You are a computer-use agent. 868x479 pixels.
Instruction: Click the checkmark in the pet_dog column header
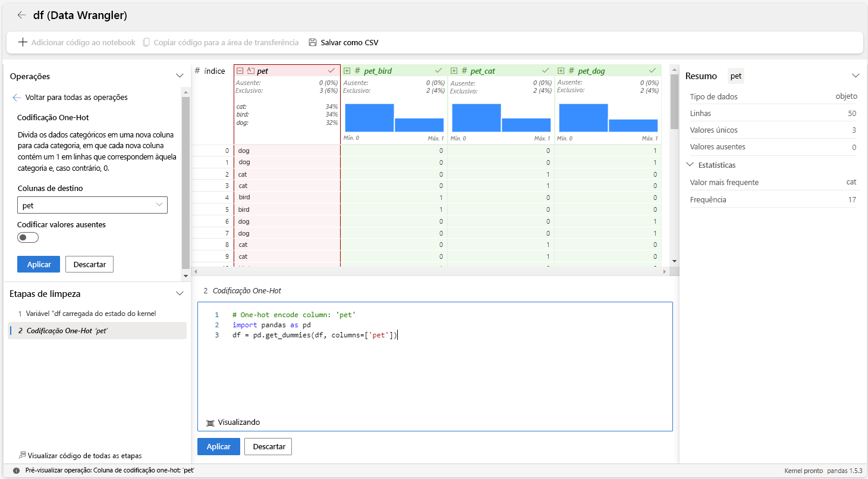click(652, 71)
